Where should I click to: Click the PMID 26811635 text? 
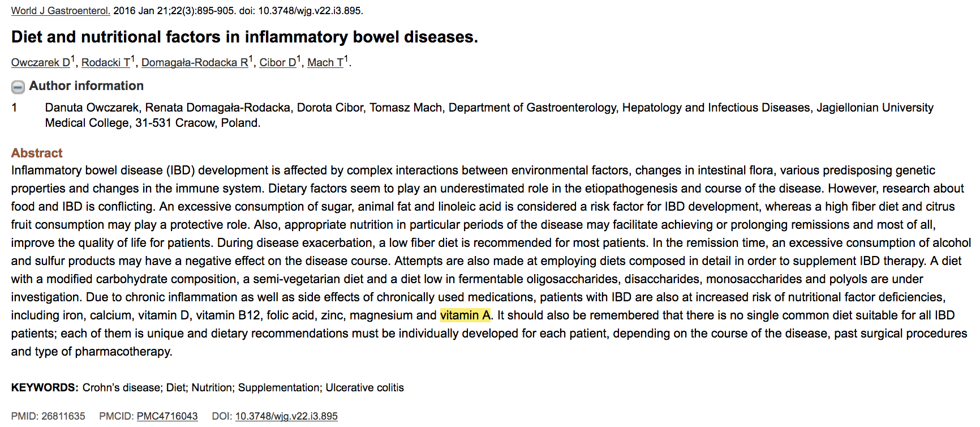[48, 416]
